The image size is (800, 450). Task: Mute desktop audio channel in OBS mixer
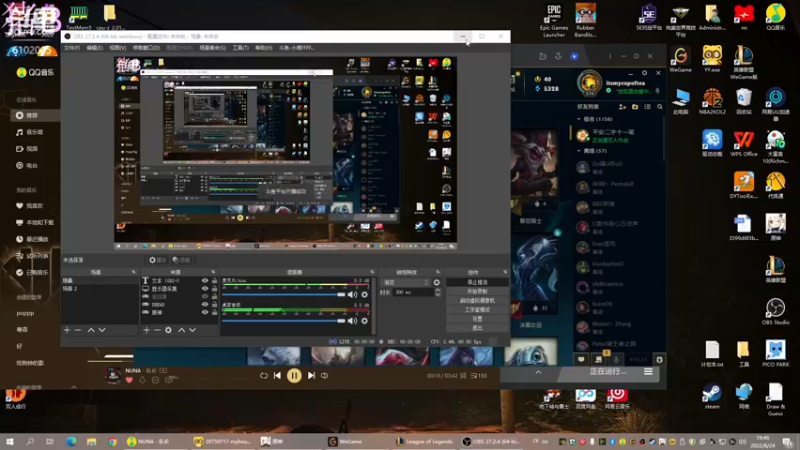point(353,321)
